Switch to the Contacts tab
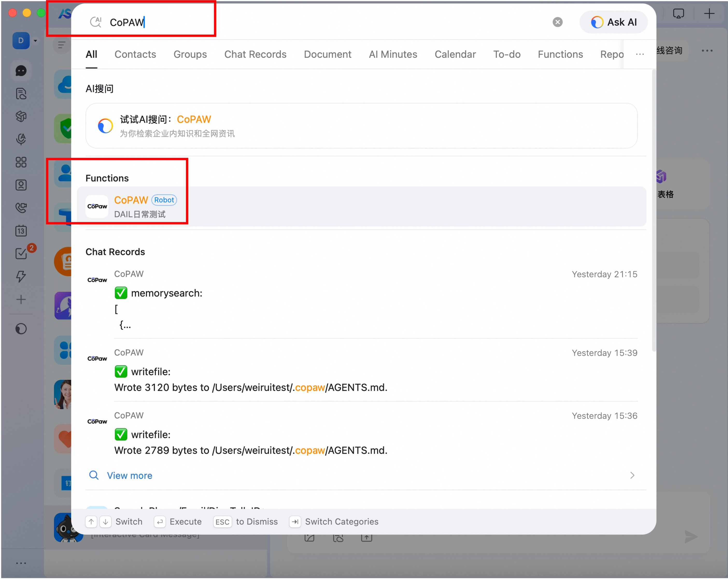This screenshot has width=728, height=579. (x=135, y=54)
